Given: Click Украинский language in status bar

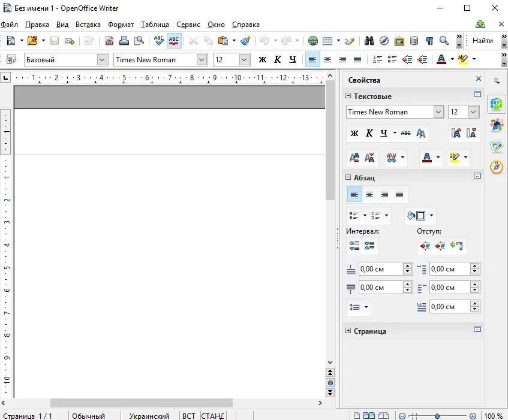Looking at the screenshot, I should click(x=149, y=416).
